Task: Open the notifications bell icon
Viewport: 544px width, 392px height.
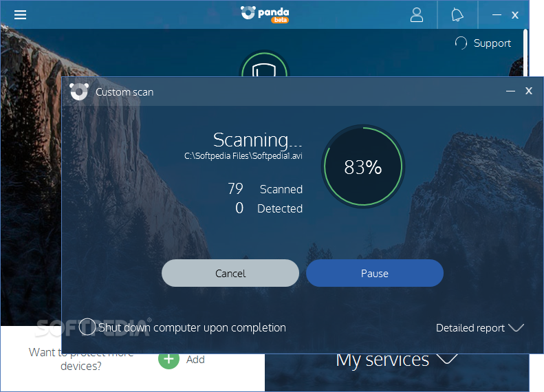Action: [x=457, y=15]
